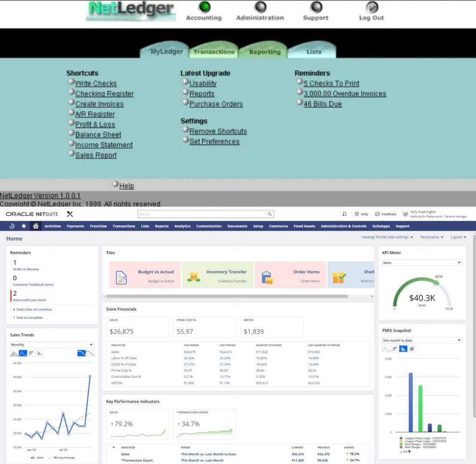
Task: Select the horizontal bar icon in PMIX Snapshot
Action: (x=395, y=349)
